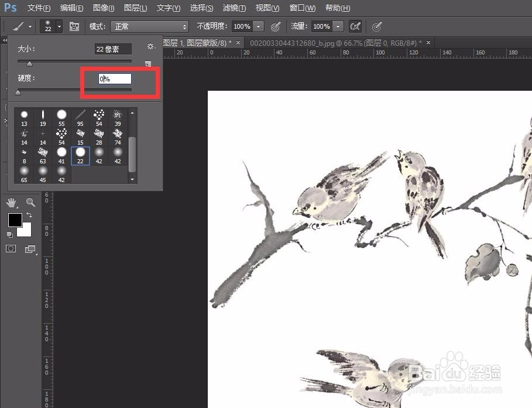
Task: Open the 图像 menu
Action: [104, 8]
